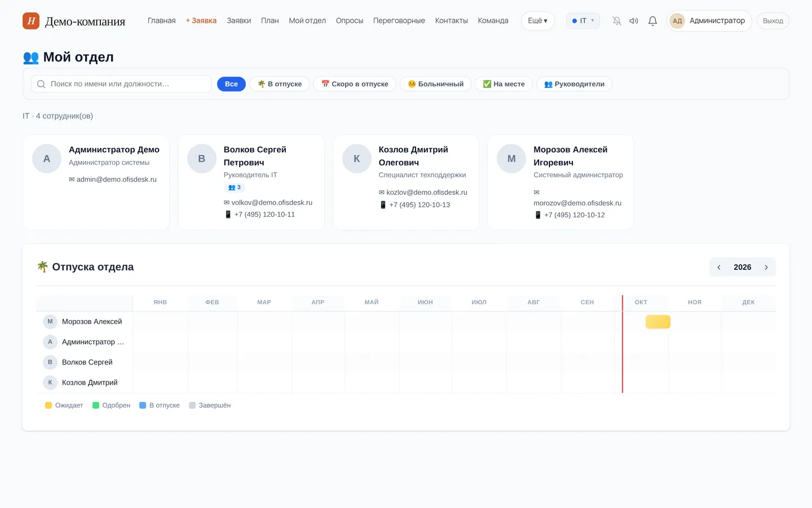This screenshot has height=508, width=812.
Task: Click avatar В on Волков Сергей card
Action: 202,159
